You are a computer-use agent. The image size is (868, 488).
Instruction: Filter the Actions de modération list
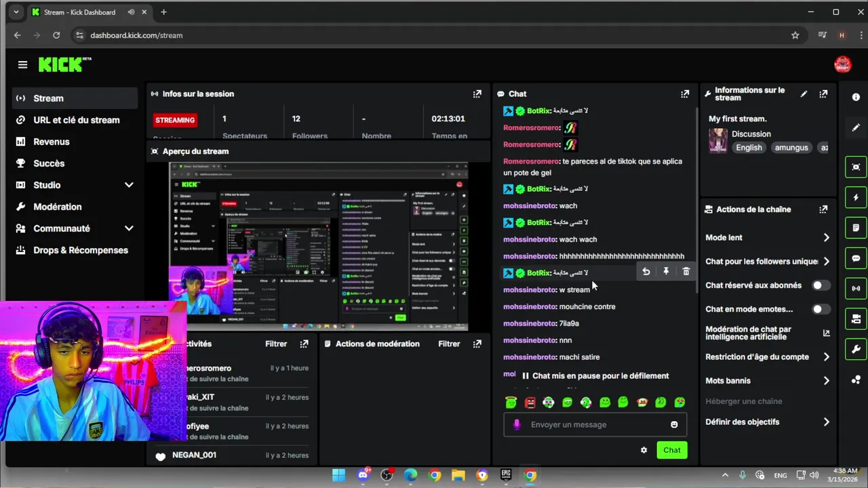(449, 344)
